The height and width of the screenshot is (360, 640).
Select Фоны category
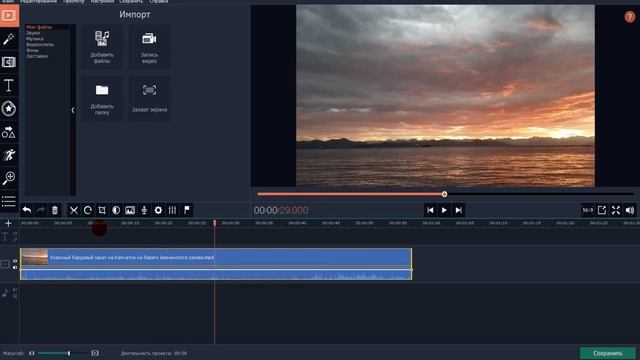click(32, 50)
